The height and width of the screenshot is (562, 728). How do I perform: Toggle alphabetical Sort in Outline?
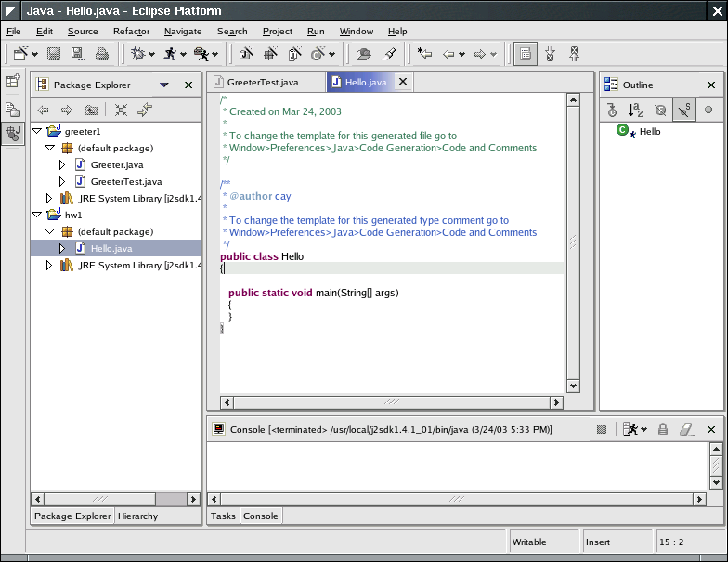(x=636, y=110)
